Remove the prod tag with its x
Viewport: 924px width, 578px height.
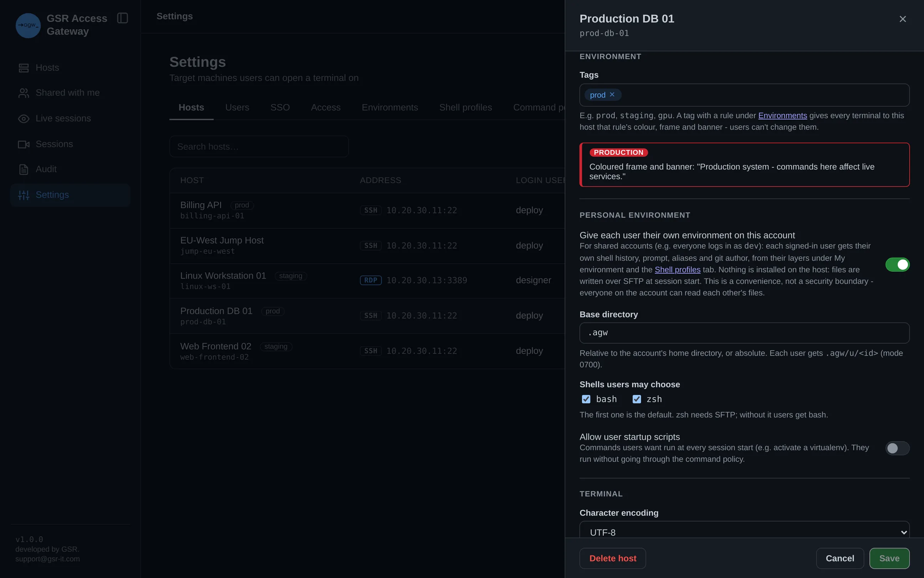point(612,94)
